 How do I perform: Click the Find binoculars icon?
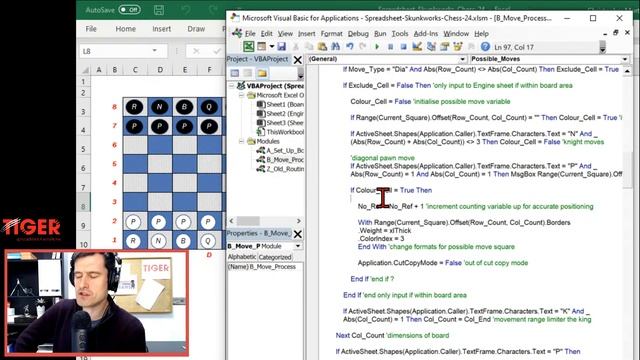(x=336, y=47)
